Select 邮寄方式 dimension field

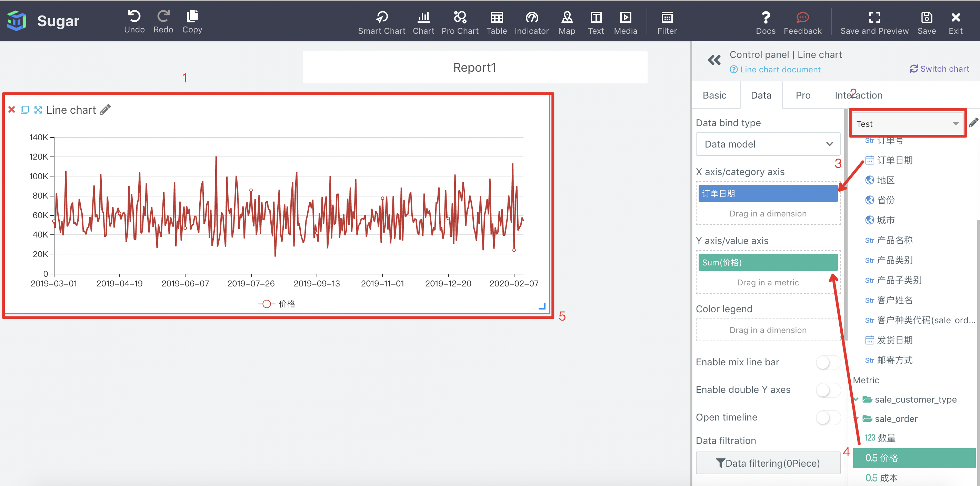click(x=889, y=360)
